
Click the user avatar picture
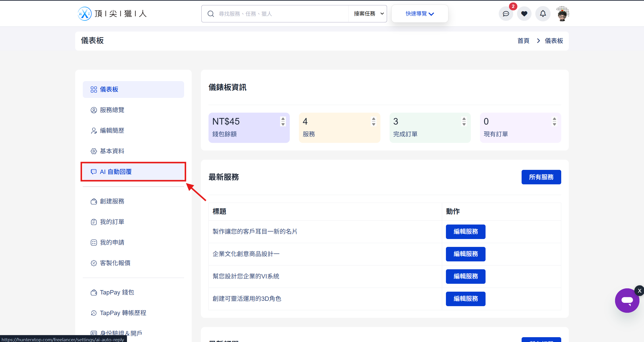pyautogui.click(x=562, y=14)
